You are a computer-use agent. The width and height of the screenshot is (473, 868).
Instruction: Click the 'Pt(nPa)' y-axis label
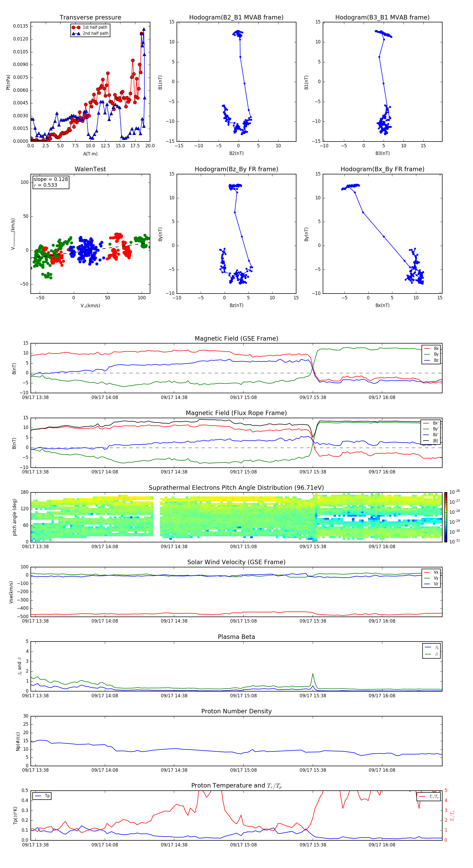tap(8, 82)
